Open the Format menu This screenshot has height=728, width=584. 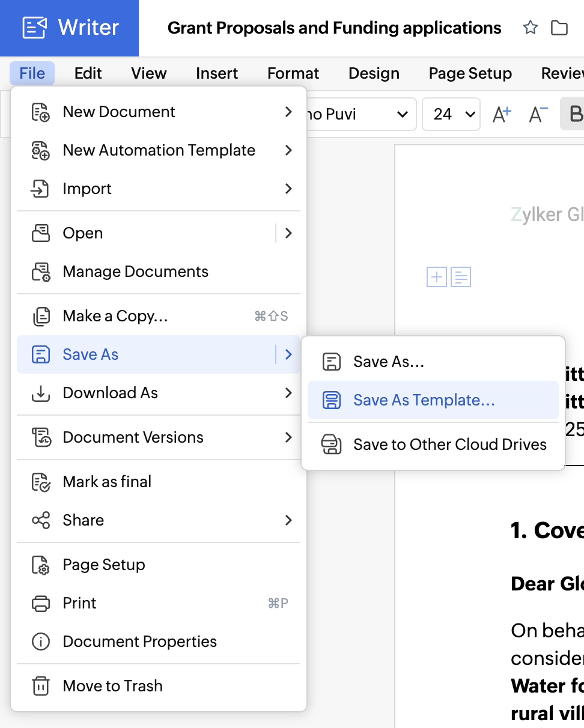click(293, 73)
